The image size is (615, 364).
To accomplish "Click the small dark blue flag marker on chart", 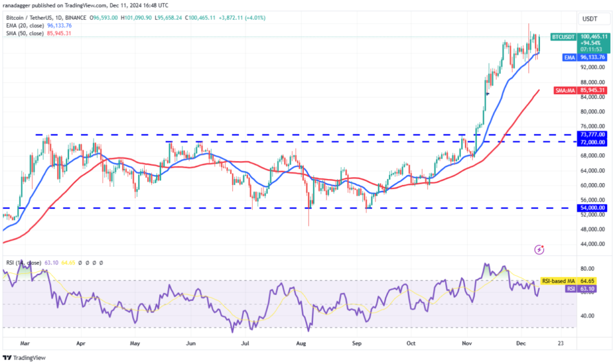I will tap(488, 94).
